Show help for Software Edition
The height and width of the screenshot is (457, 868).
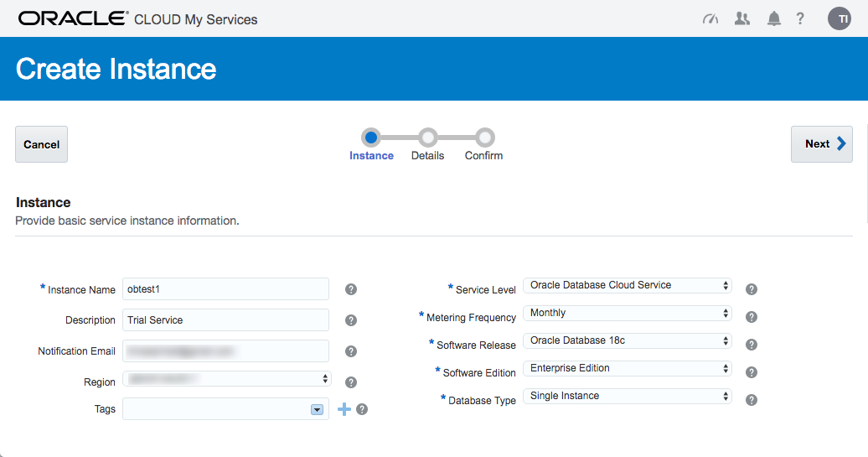(x=752, y=372)
